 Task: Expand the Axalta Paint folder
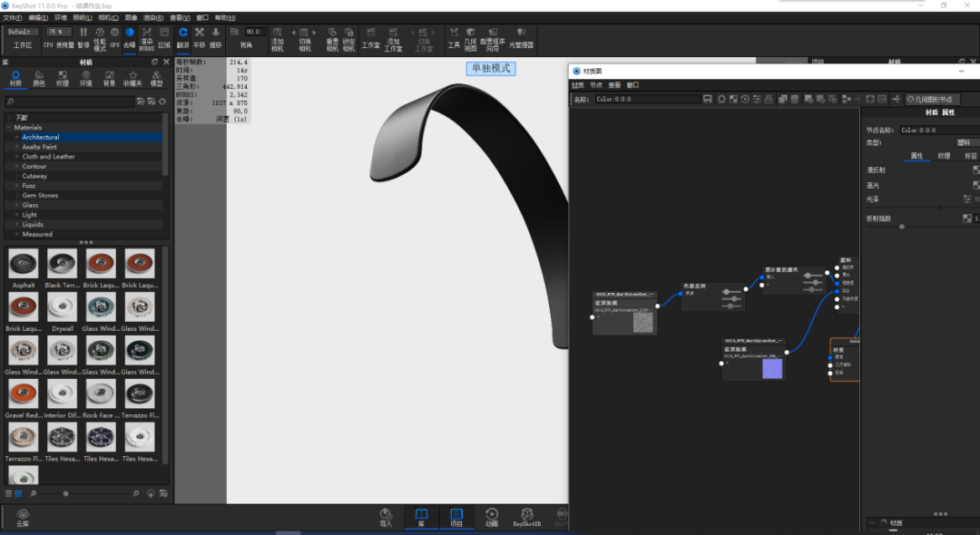pos(17,147)
